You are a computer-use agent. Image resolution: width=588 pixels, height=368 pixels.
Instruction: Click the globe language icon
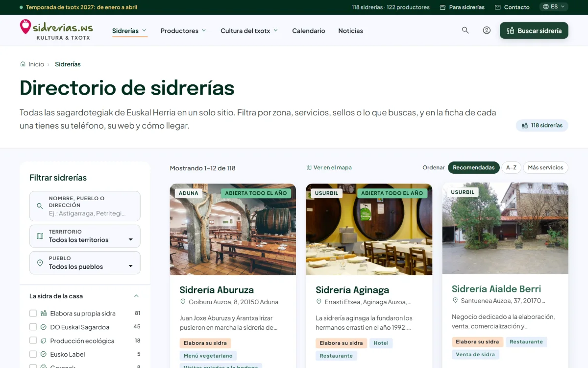pos(546,7)
